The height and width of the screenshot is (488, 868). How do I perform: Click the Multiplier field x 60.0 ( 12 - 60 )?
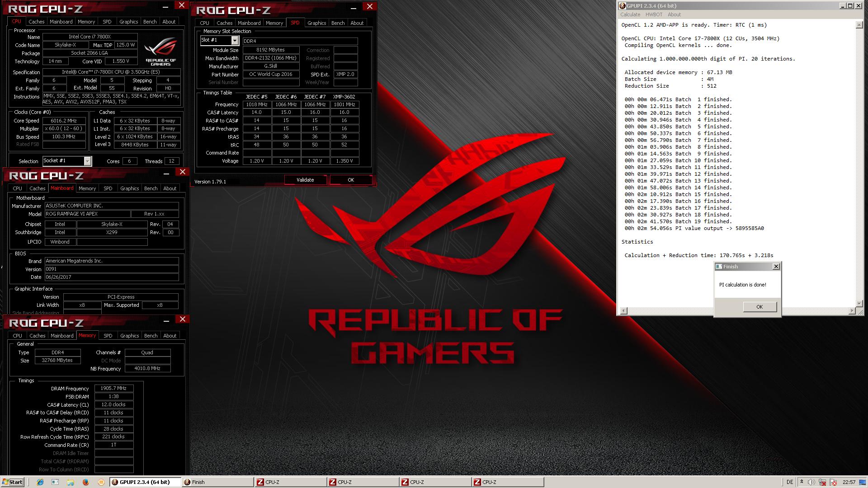(64, 128)
